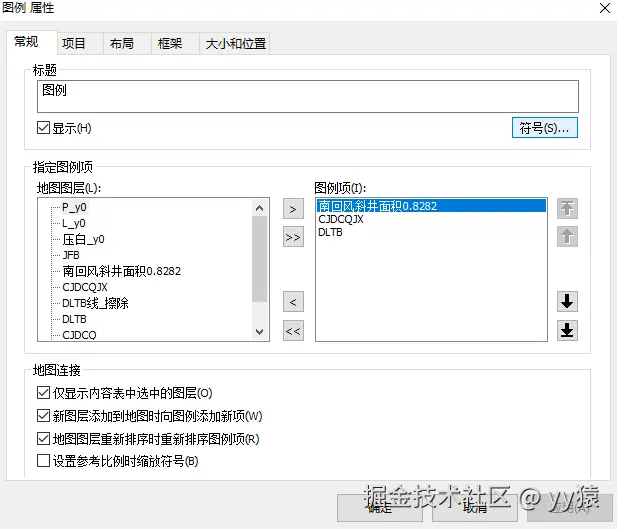Switch to the 常规 tab

(x=31, y=42)
